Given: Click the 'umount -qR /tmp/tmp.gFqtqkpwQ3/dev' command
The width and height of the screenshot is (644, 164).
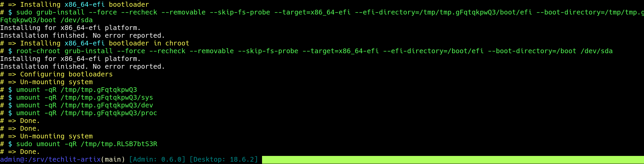Looking at the screenshot, I should (x=85, y=105).
